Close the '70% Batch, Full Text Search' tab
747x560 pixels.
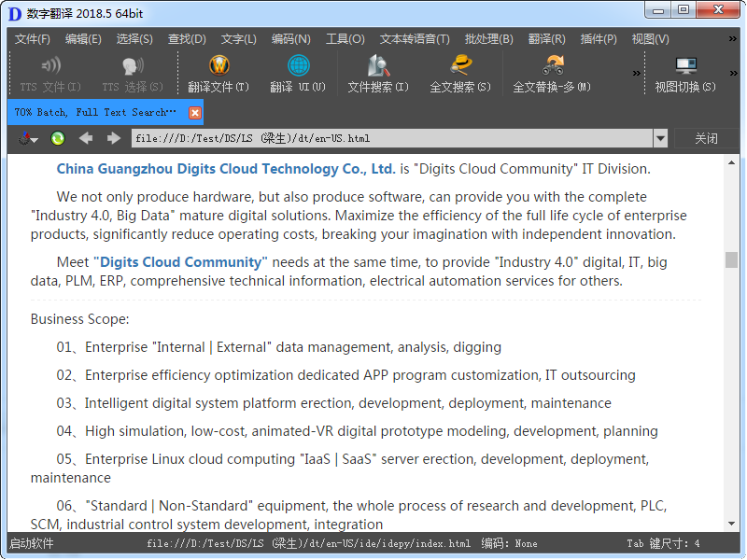coord(195,112)
